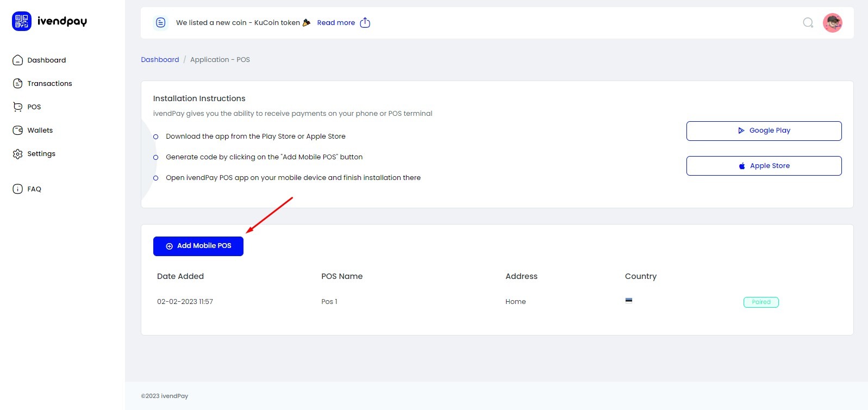
Task: Select the Pos 1 name cell
Action: [329, 302]
